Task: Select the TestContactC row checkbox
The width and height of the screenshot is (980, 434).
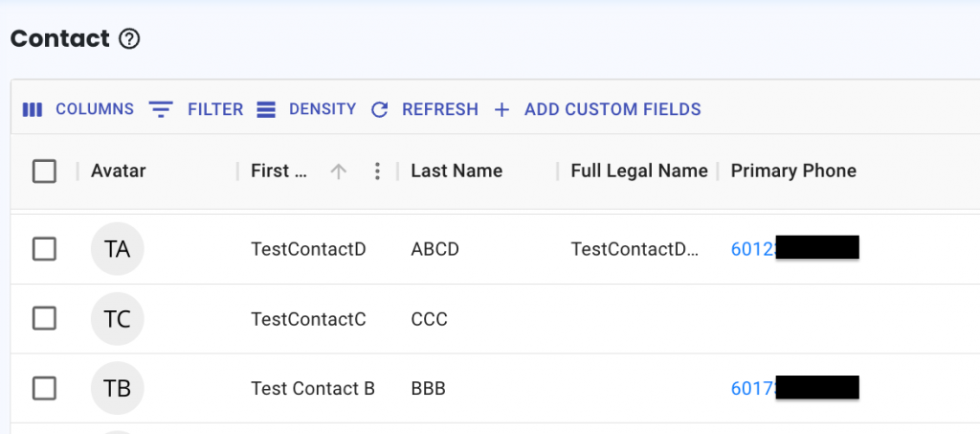Action: click(44, 319)
